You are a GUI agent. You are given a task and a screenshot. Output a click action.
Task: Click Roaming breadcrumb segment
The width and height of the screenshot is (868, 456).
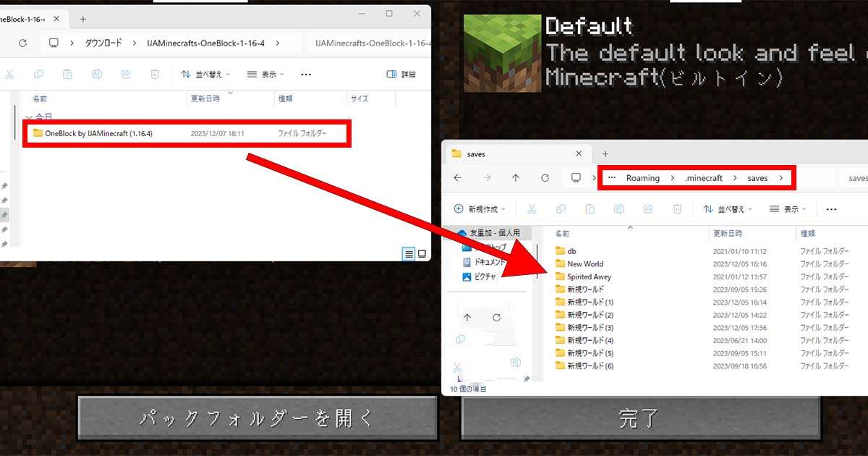tap(643, 178)
